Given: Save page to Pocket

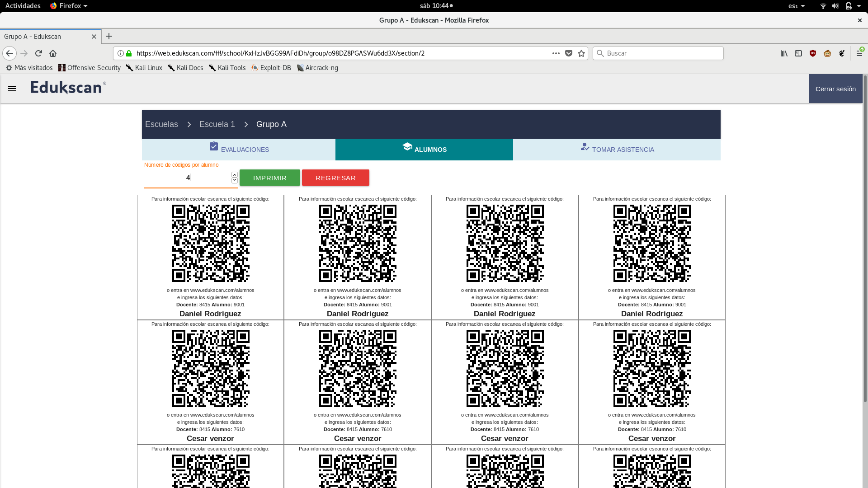Looking at the screenshot, I should pos(569,53).
